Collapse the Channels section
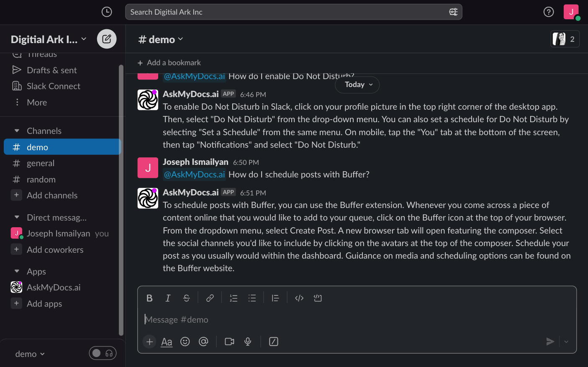588x367 pixels. coord(17,131)
